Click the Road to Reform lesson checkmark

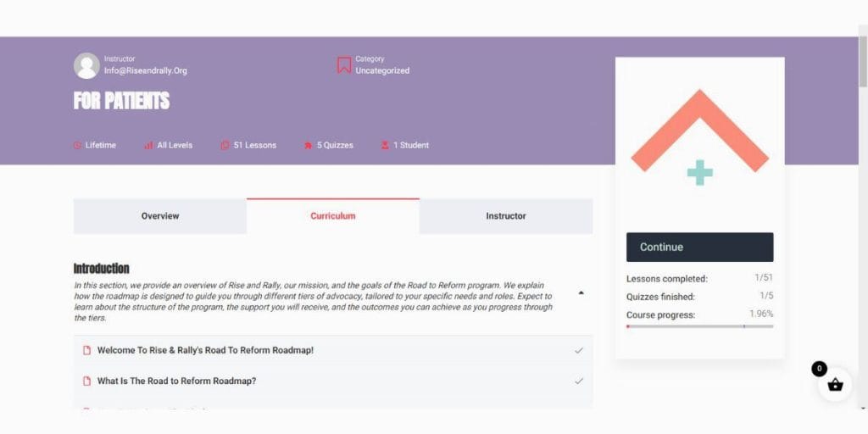coord(579,381)
